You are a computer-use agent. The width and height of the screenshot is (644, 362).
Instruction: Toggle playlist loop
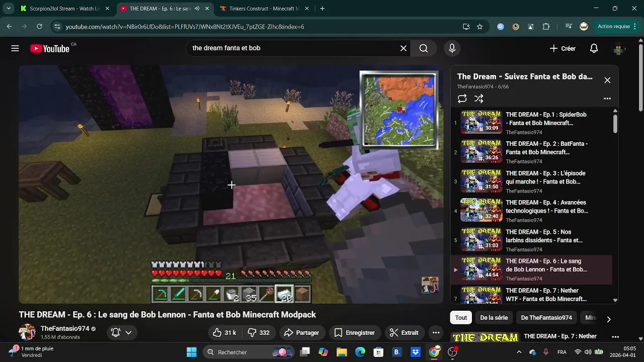coord(462,99)
